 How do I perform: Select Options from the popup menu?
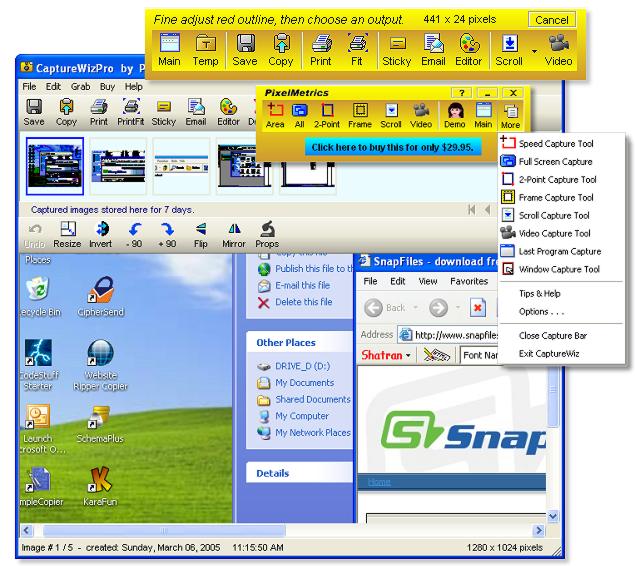(x=540, y=312)
